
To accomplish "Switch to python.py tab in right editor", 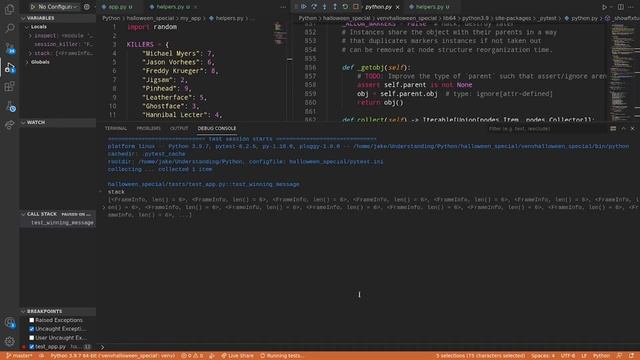I will 378,7.
